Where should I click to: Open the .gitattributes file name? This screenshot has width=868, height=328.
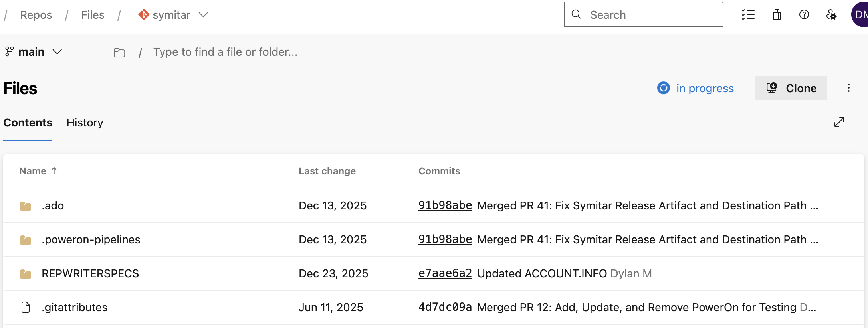pos(75,307)
